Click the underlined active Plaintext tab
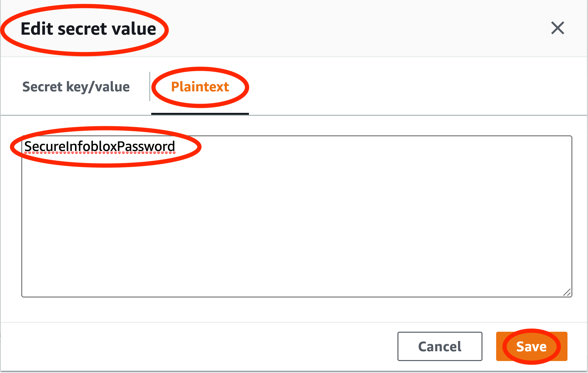Screen dimensions: 588x373 (200, 87)
